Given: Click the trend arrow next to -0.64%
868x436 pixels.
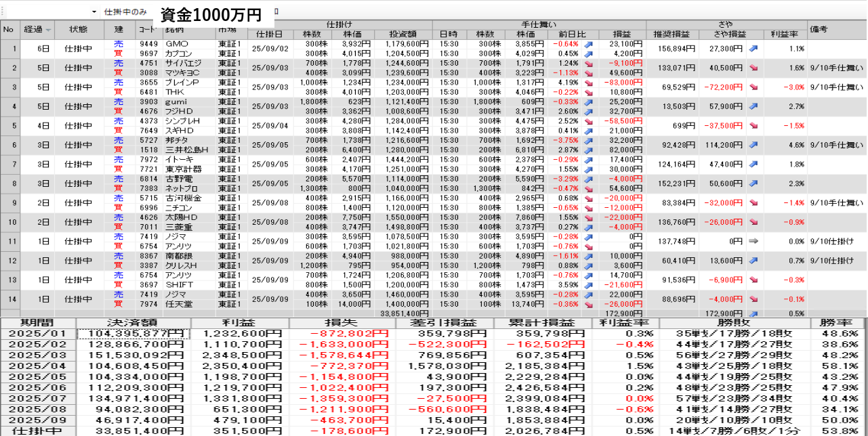Looking at the screenshot, I should (587, 44).
